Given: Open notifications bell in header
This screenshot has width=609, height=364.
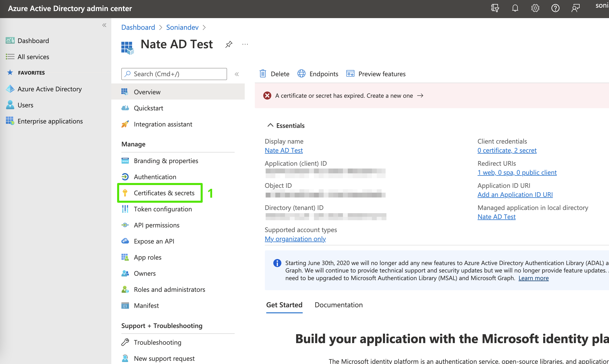Looking at the screenshot, I should coord(515,8).
